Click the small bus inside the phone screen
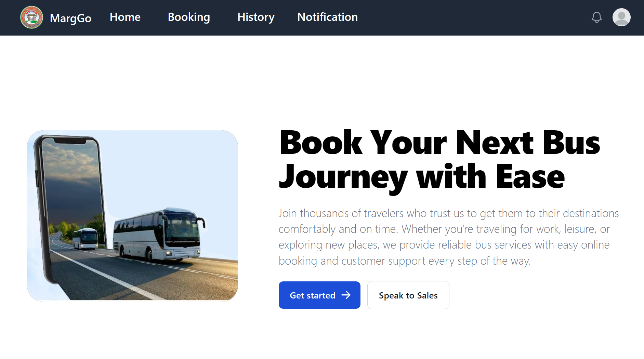 click(86, 238)
